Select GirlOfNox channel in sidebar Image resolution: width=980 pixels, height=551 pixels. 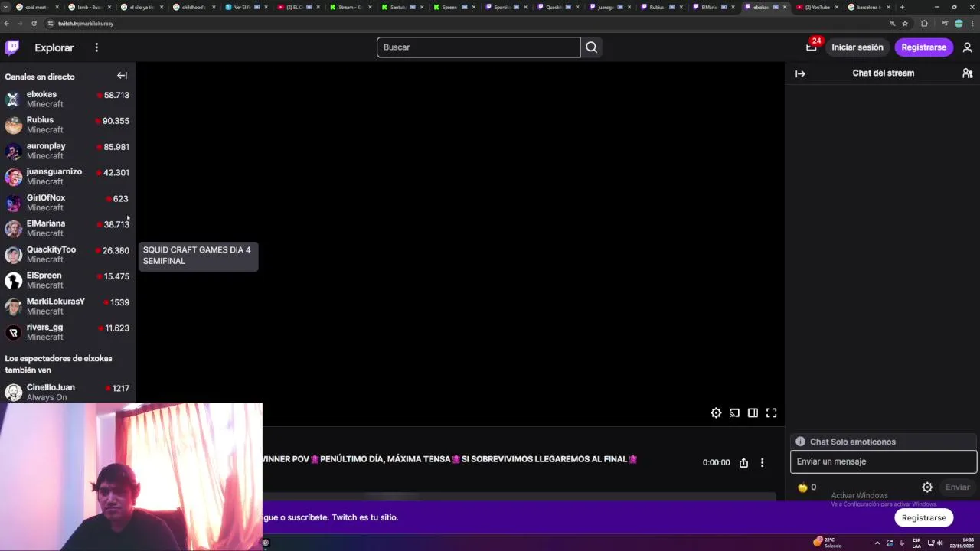pyautogui.click(x=67, y=203)
